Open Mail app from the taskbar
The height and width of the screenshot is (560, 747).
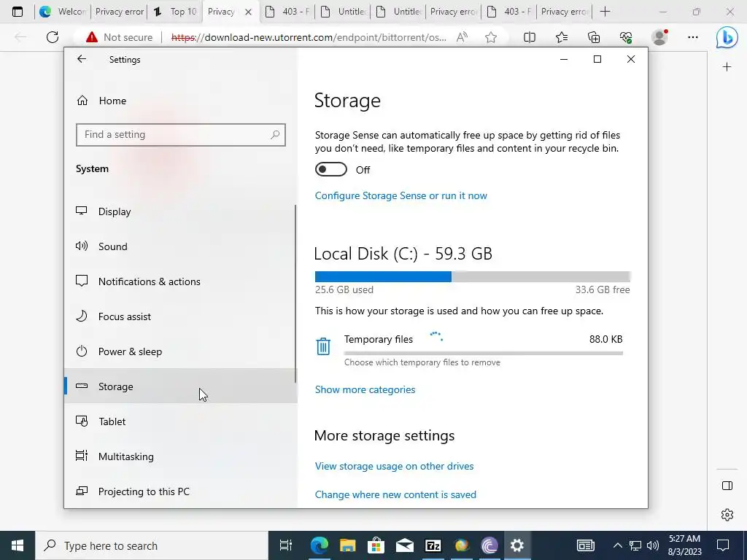point(404,545)
